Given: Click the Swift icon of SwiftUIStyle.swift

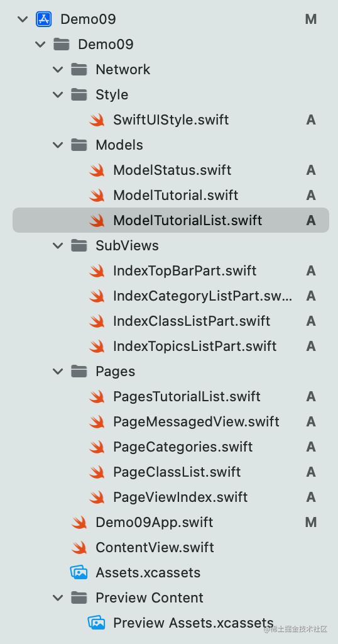Looking at the screenshot, I should click(x=97, y=120).
